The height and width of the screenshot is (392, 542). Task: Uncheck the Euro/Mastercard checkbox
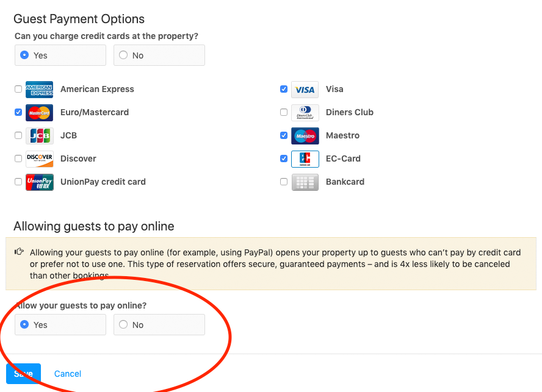coord(18,112)
